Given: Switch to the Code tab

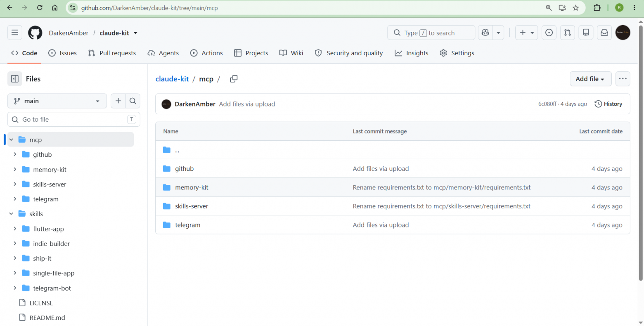Looking at the screenshot, I should 24,53.
